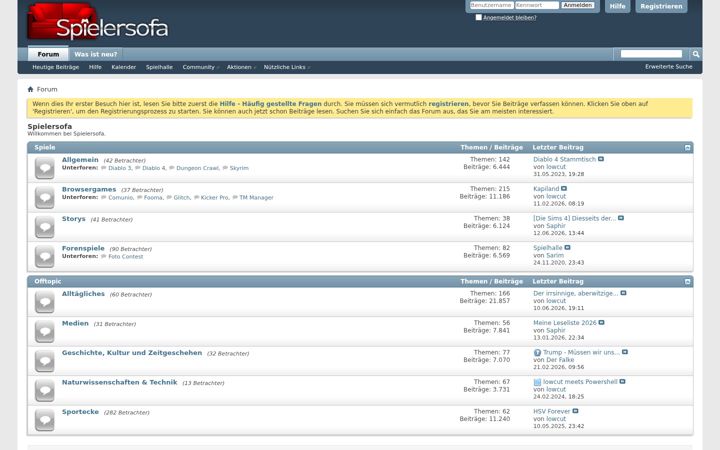Open Sportecke forum status icon
This screenshot has width=720, height=450.
click(45, 420)
